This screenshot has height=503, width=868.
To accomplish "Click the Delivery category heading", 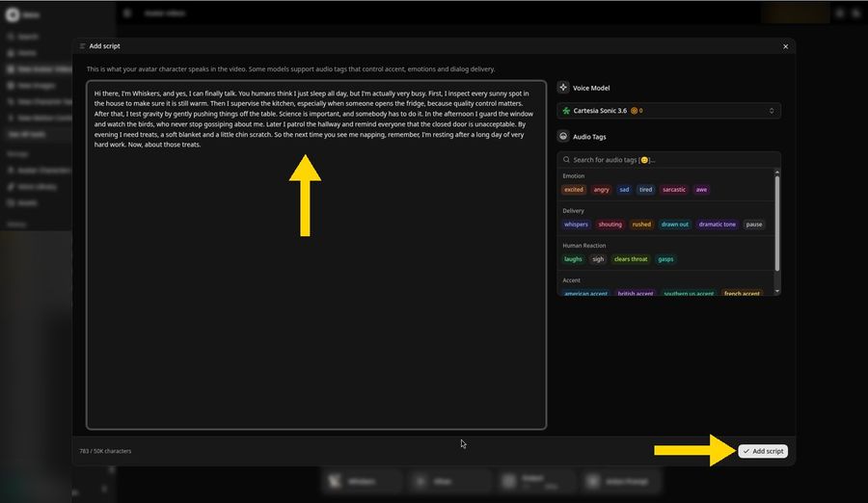I will pyautogui.click(x=573, y=211).
